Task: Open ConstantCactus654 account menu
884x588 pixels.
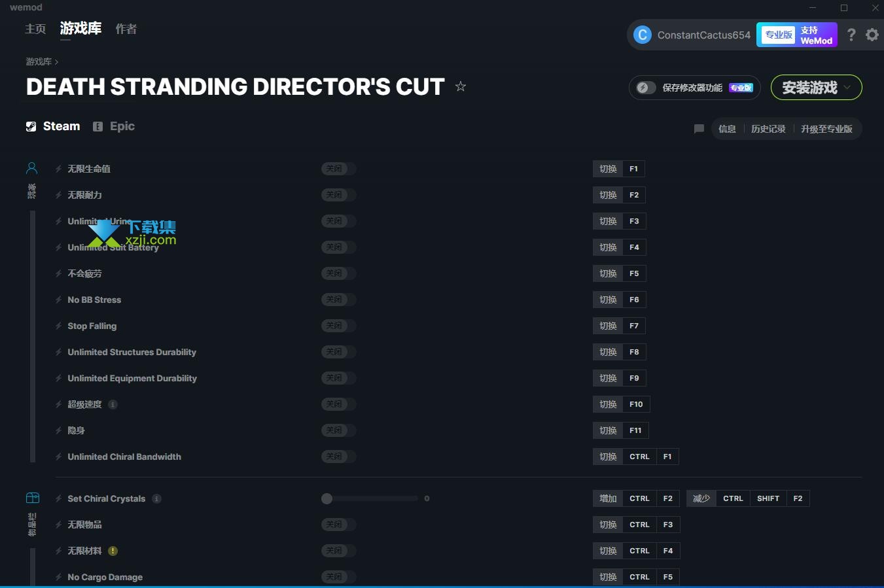Action: pos(694,35)
